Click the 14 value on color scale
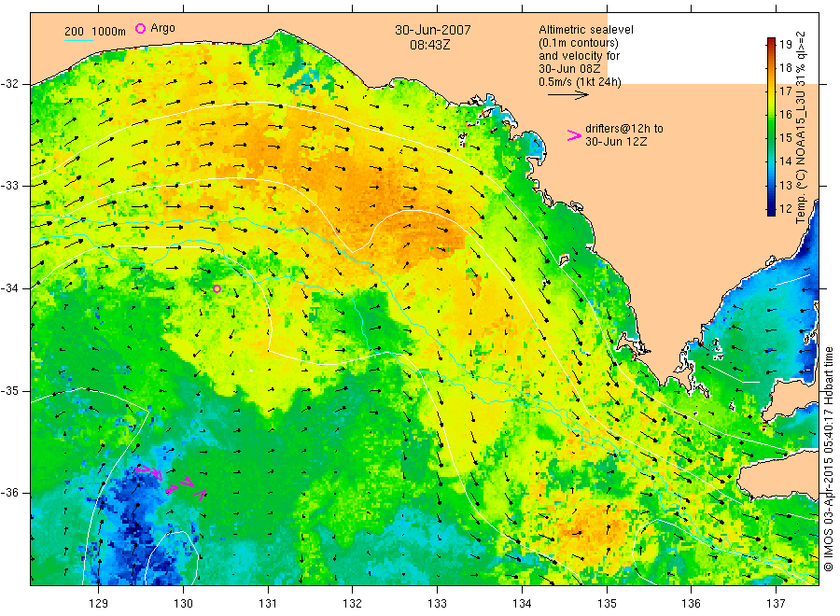The image size is (840, 616). pyautogui.click(x=785, y=161)
